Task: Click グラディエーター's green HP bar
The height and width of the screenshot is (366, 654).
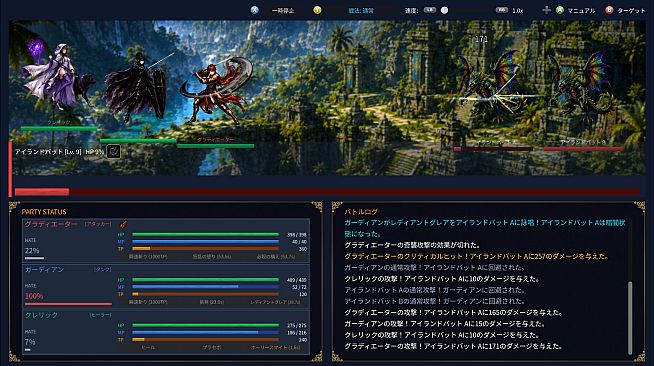Action: (x=205, y=235)
